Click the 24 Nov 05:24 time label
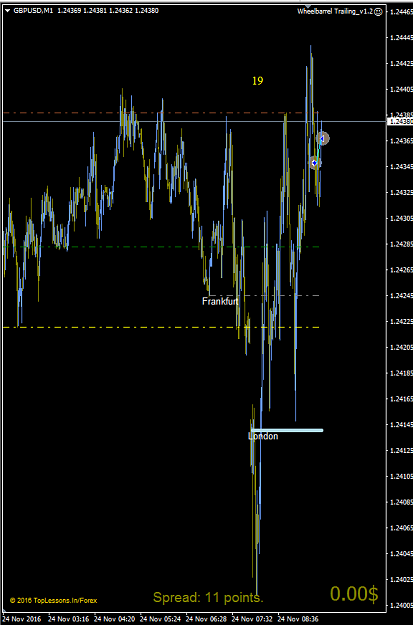Image resolution: width=413 pixels, height=625 pixels. tap(160, 619)
